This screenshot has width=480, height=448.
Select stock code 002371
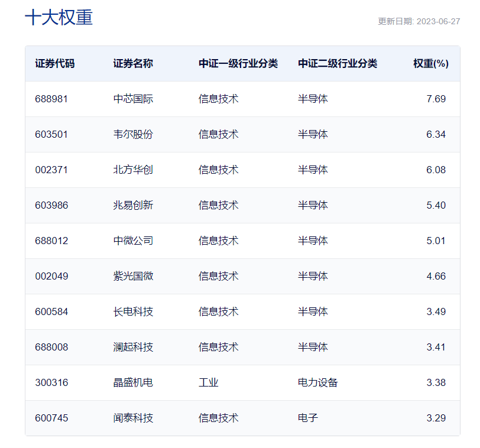(51, 170)
